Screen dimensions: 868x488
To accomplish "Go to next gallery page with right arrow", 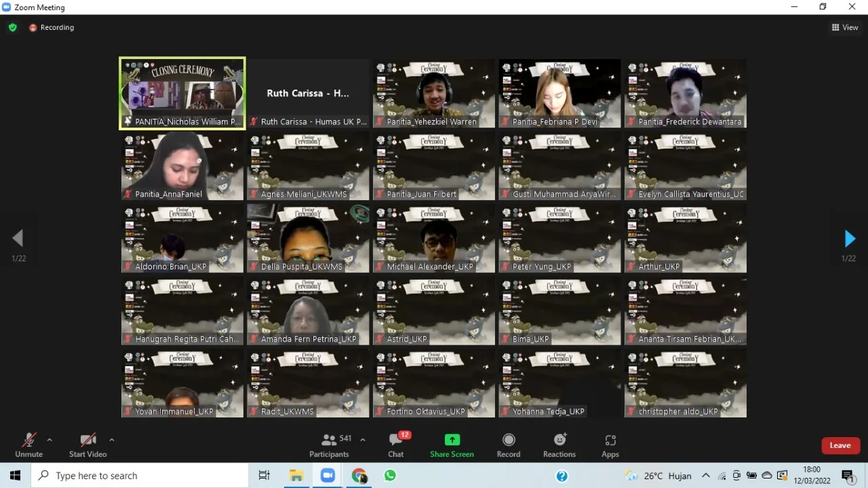I will [x=849, y=239].
